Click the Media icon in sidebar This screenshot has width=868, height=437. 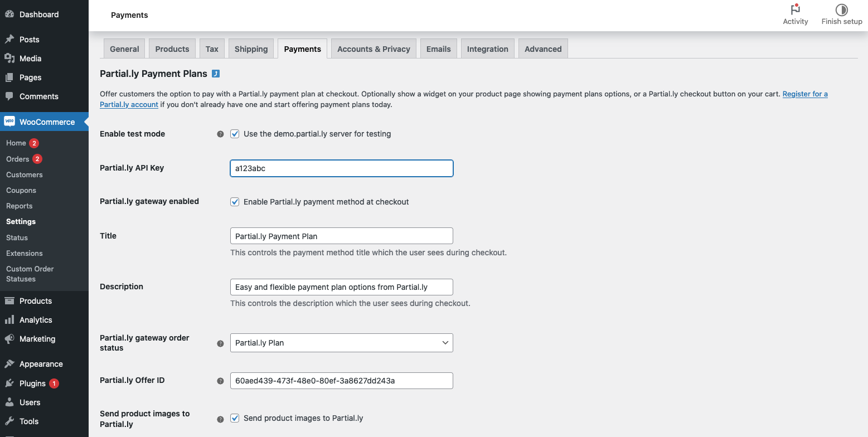tap(9, 59)
